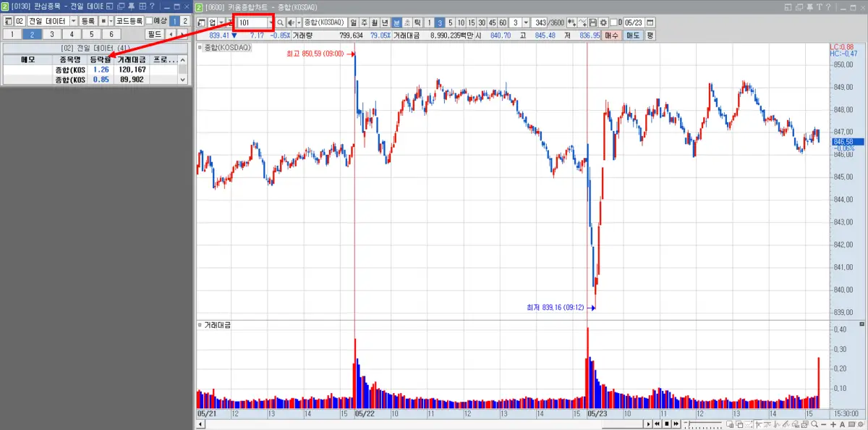This screenshot has height=430, width=868.
Task: Click the magnifier search icon beside code 101
Action: coord(281,22)
